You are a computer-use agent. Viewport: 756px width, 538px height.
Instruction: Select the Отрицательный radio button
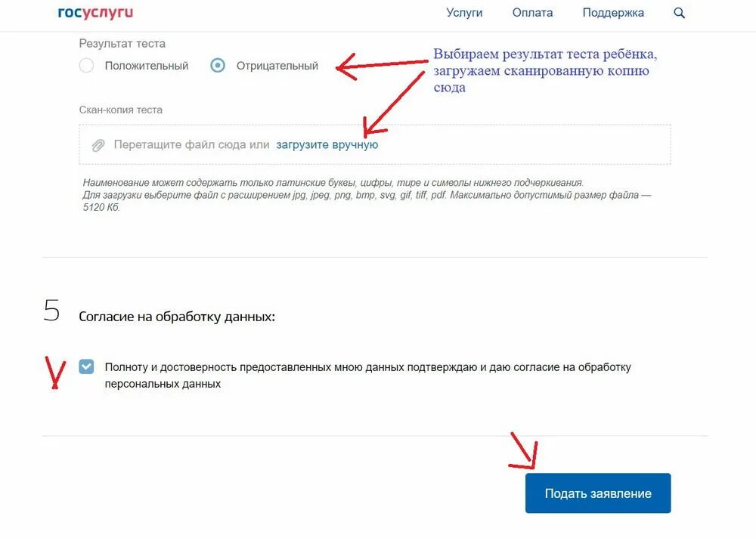[x=218, y=66]
